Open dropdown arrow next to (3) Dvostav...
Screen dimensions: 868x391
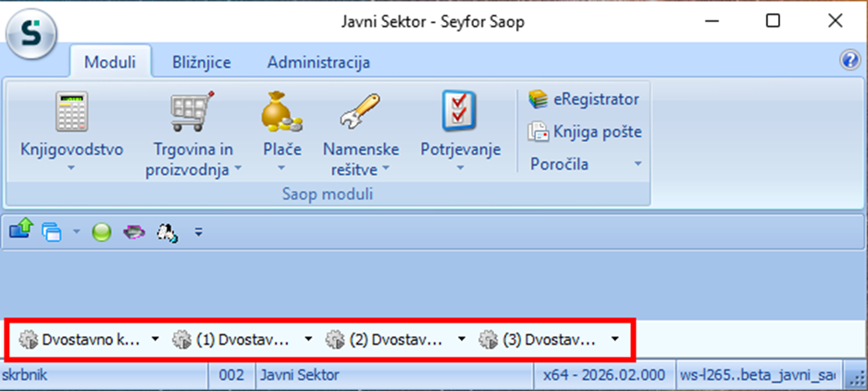coord(614,339)
